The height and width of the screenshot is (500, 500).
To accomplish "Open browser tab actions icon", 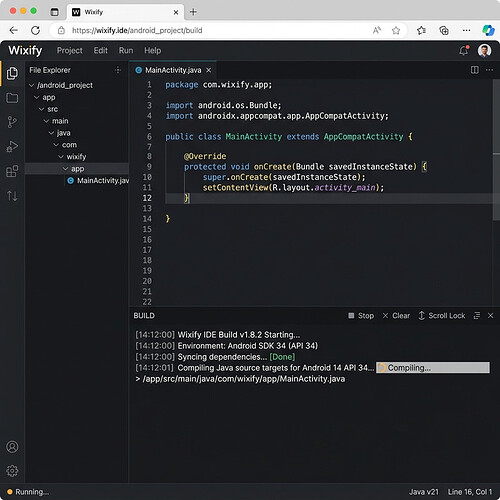I will point(54,12).
